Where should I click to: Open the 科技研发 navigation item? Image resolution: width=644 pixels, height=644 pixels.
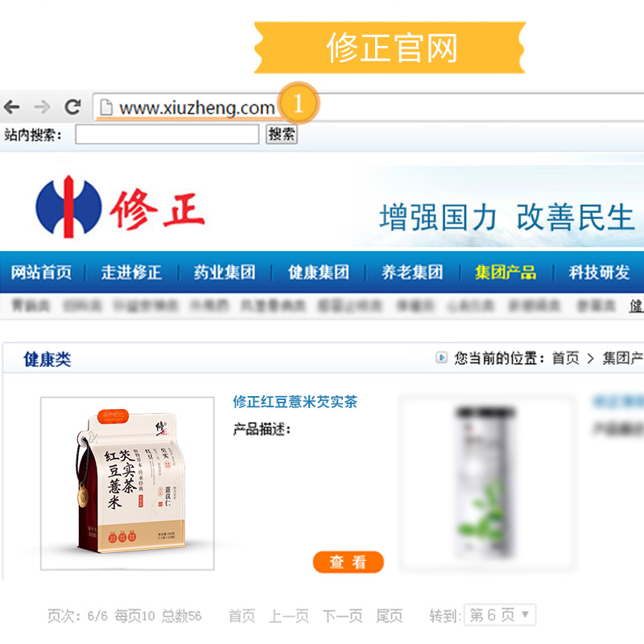(599, 272)
